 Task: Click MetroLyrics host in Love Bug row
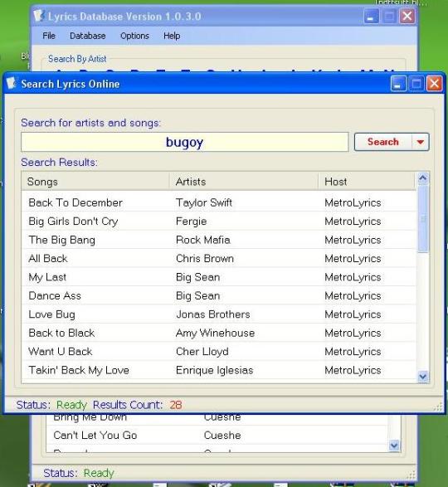353,314
